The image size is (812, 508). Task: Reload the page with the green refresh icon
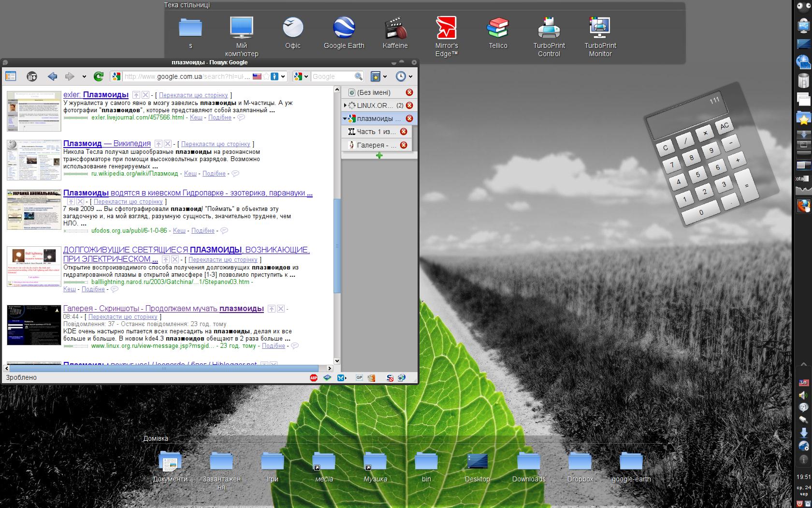(99, 76)
